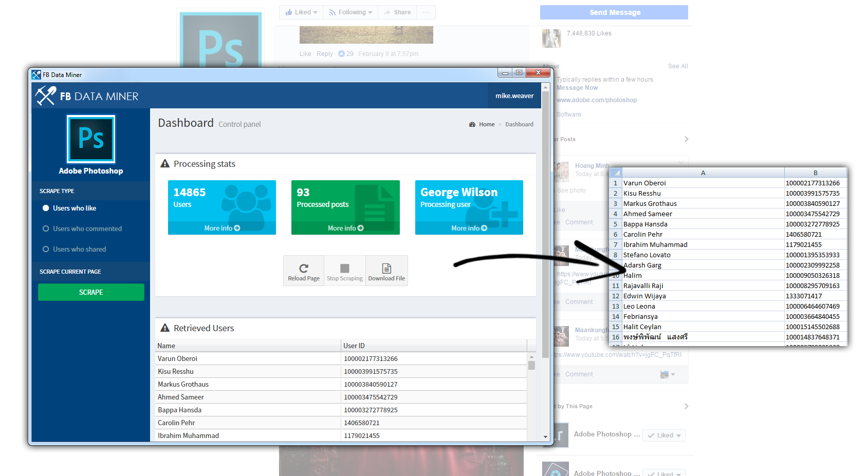Open More info on Processed posts card

(x=345, y=228)
